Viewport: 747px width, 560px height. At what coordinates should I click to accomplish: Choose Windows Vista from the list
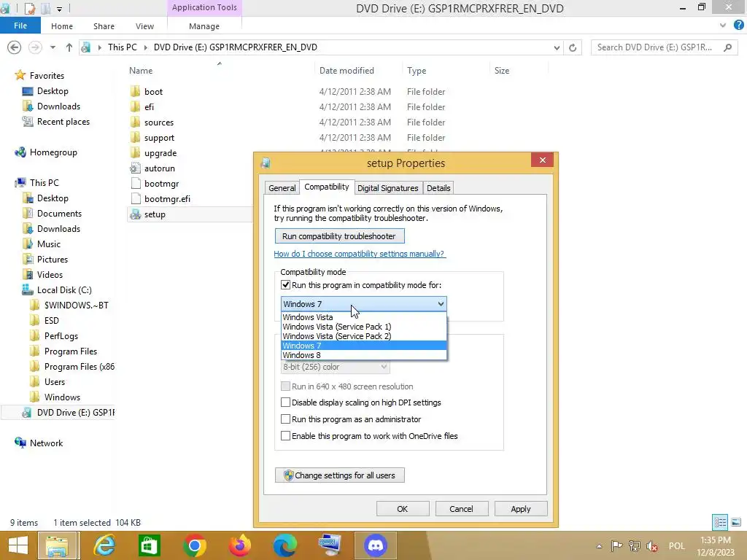[x=364, y=317]
